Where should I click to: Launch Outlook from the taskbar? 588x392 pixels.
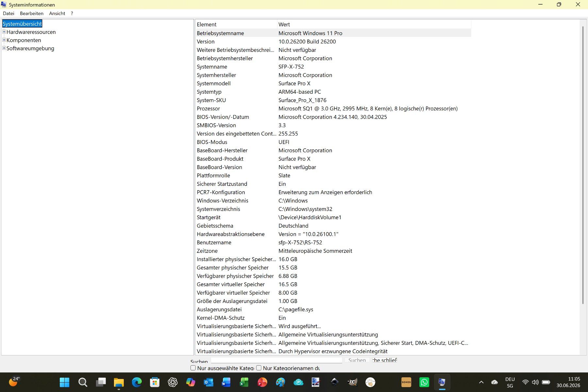[208, 382]
